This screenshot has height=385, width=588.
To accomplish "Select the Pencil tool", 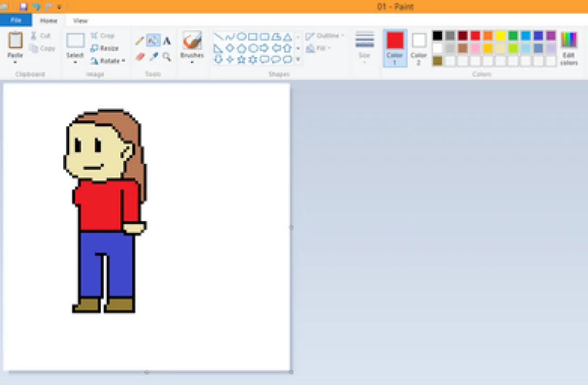I will pyautogui.click(x=139, y=40).
